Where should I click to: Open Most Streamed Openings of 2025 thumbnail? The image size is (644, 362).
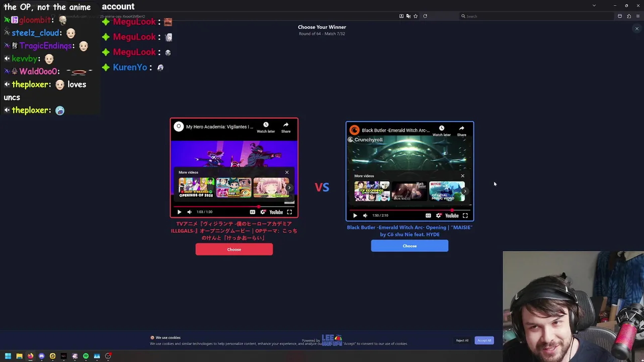click(x=196, y=188)
